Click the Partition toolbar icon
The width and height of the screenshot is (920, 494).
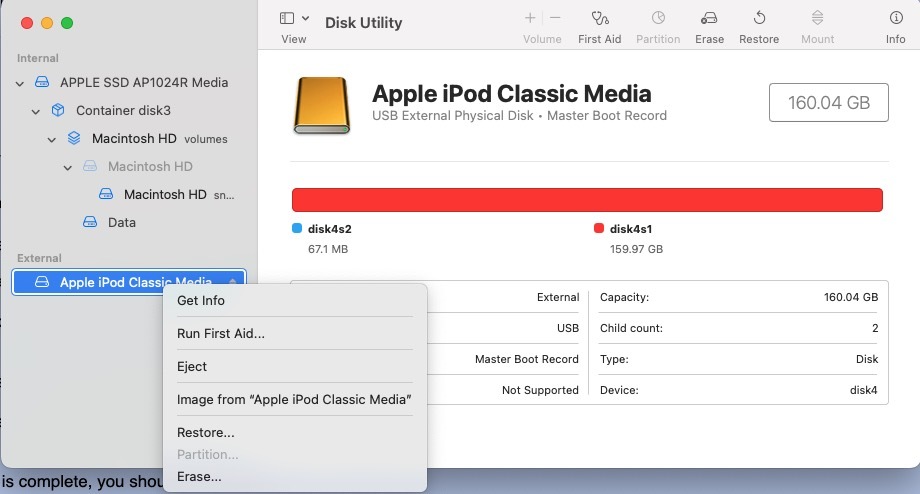(658, 19)
